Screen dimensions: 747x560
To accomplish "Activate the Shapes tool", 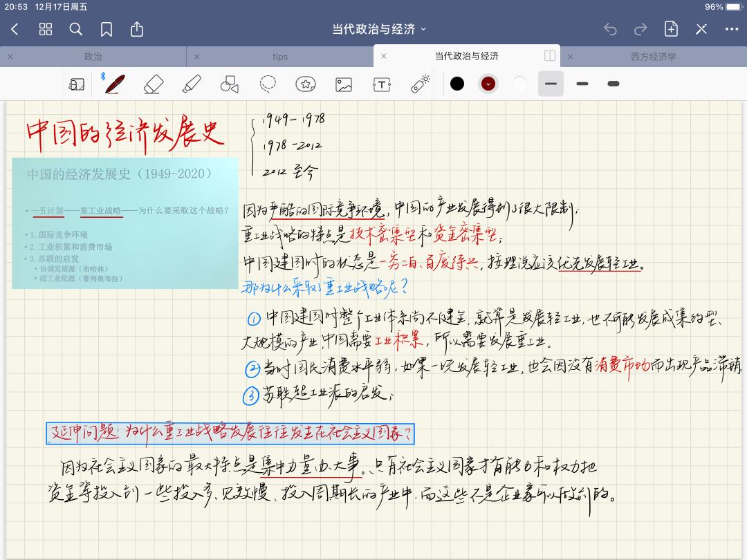I will pyautogui.click(x=229, y=84).
